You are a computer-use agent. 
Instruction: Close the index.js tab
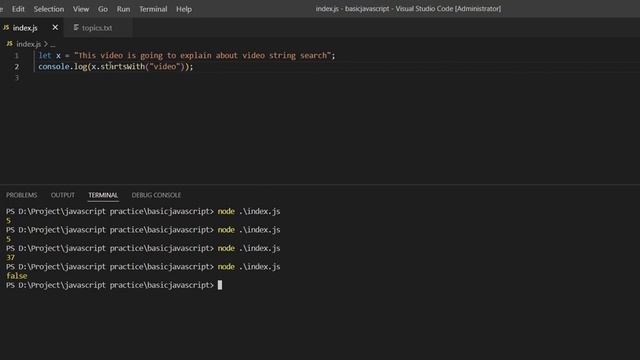pos(55,27)
